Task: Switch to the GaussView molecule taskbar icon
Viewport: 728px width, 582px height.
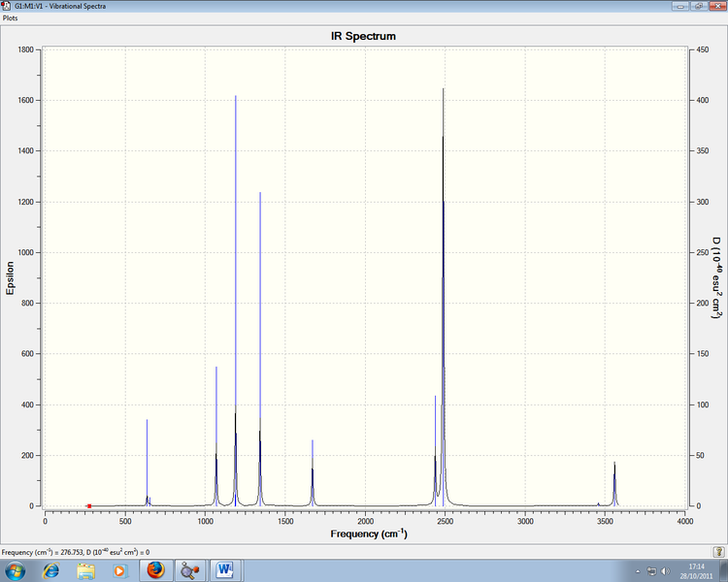Action: (190, 570)
